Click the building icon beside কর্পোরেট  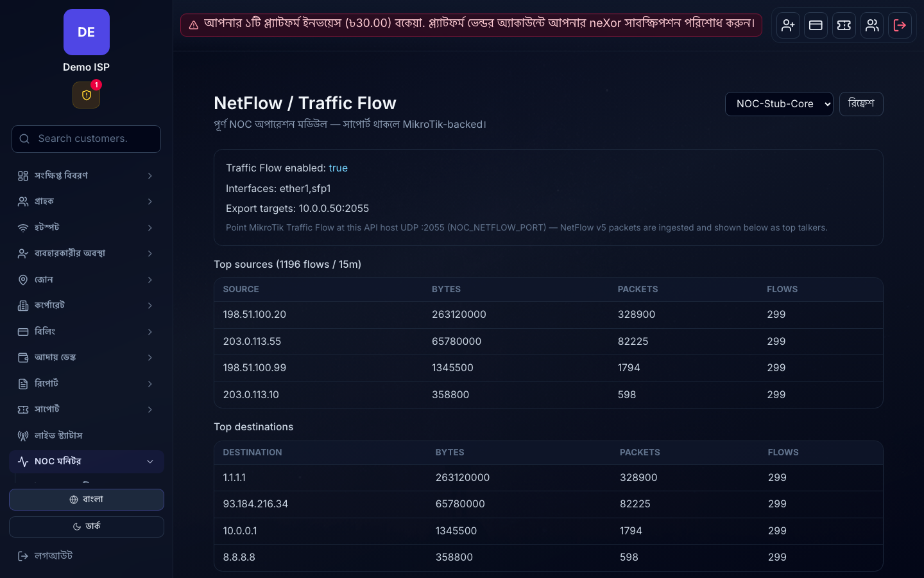point(23,306)
